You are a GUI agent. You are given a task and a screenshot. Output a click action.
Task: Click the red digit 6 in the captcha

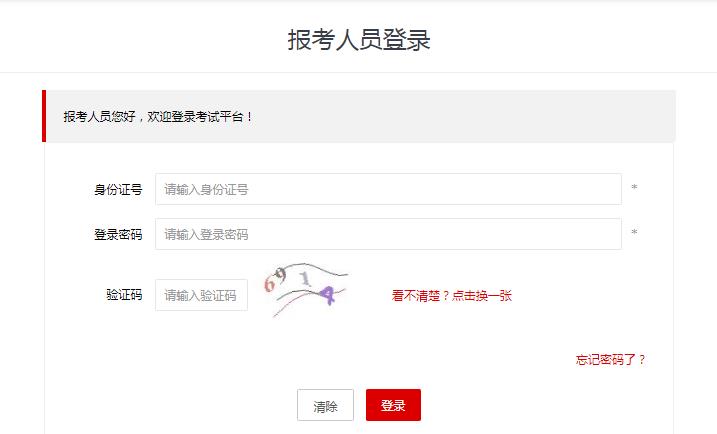269,284
